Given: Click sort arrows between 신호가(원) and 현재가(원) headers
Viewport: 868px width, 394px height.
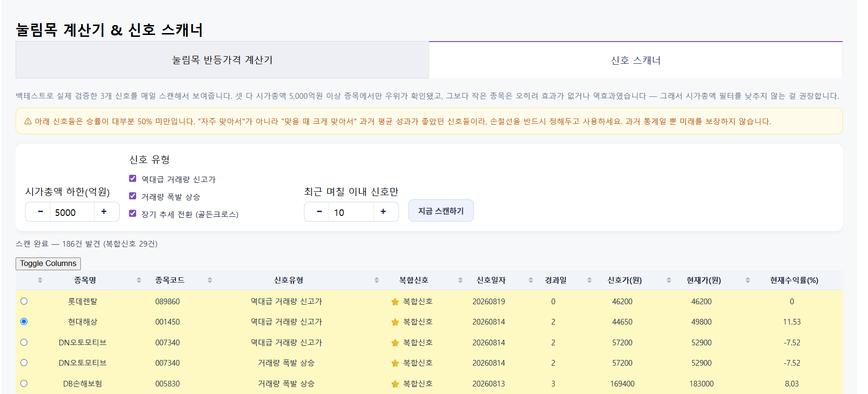Looking at the screenshot, I should click(x=669, y=280).
